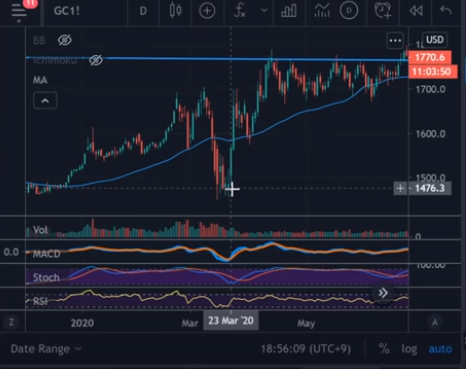Open the hamburger menu with notification badge
This screenshot has height=369, width=466.
pos(19,11)
